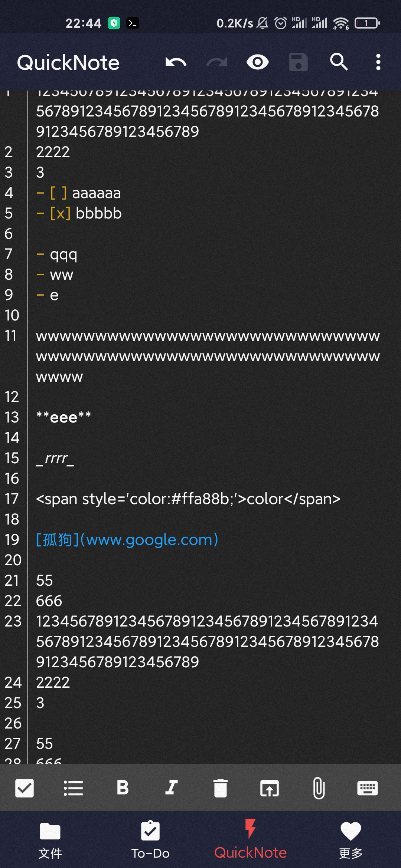Screen dimensions: 401x868
Task: Insert a checkbox item from the toolbar
Action: [25, 788]
